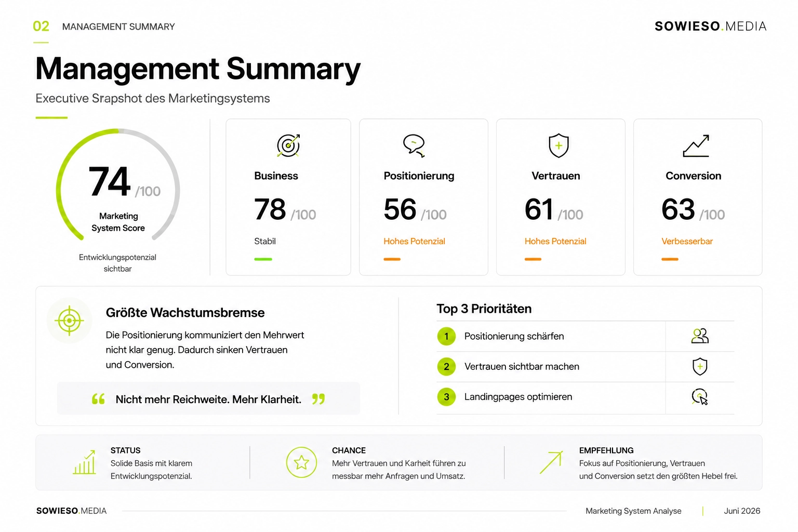
Task: Click the green Stabil indicator bar
Action: click(x=263, y=259)
